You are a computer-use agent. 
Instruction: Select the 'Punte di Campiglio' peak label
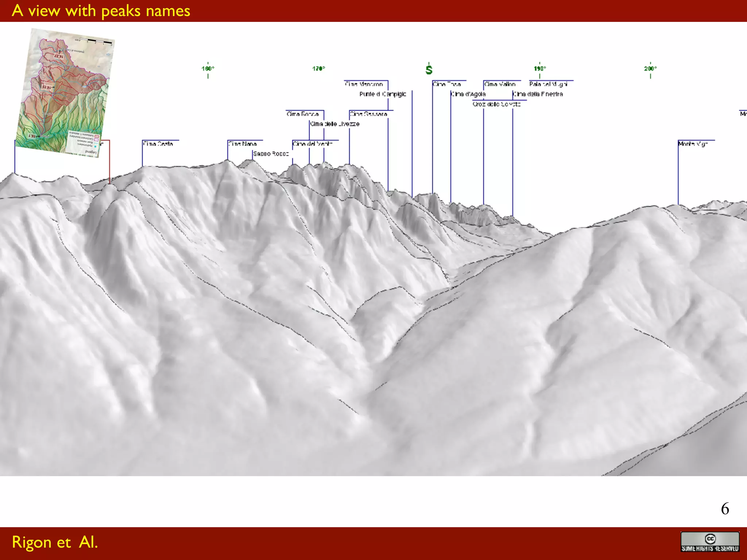click(383, 94)
